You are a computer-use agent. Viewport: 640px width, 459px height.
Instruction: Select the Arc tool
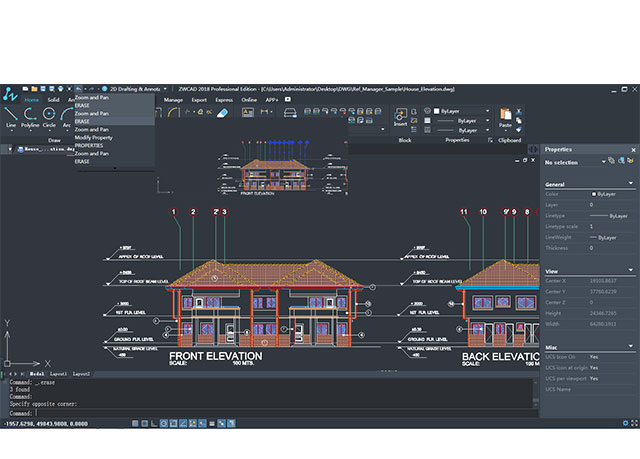click(x=66, y=117)
